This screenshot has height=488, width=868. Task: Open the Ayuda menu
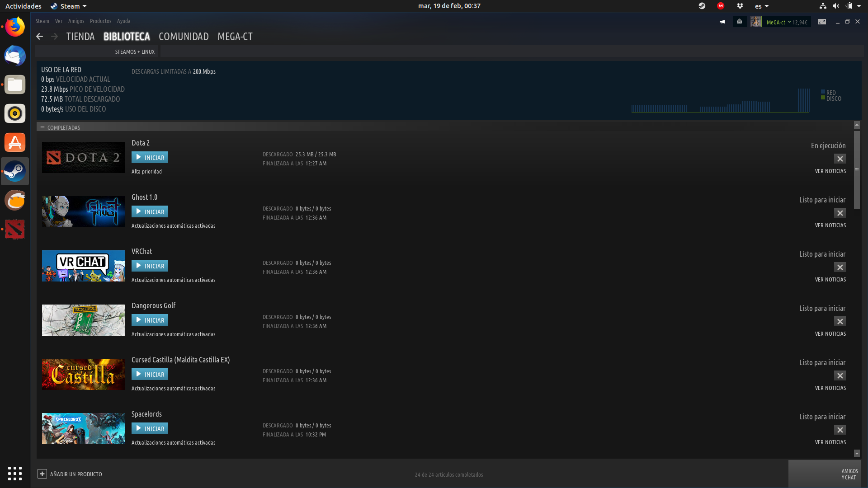[x=124, y=21]
